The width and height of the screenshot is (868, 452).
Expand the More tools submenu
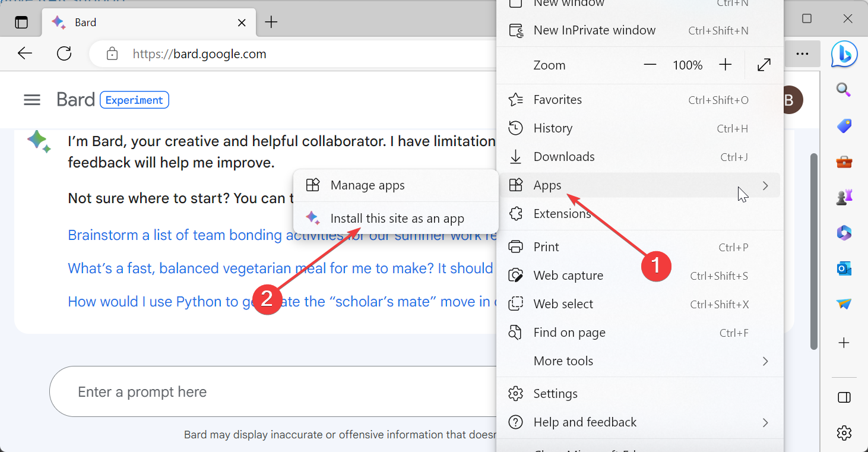point(765,361)
